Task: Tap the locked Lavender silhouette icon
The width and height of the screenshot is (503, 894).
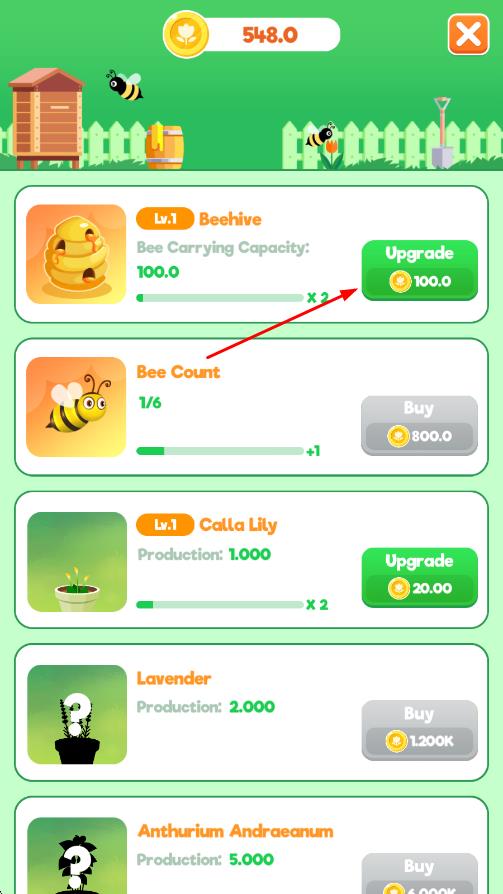Action: point(77,714)
